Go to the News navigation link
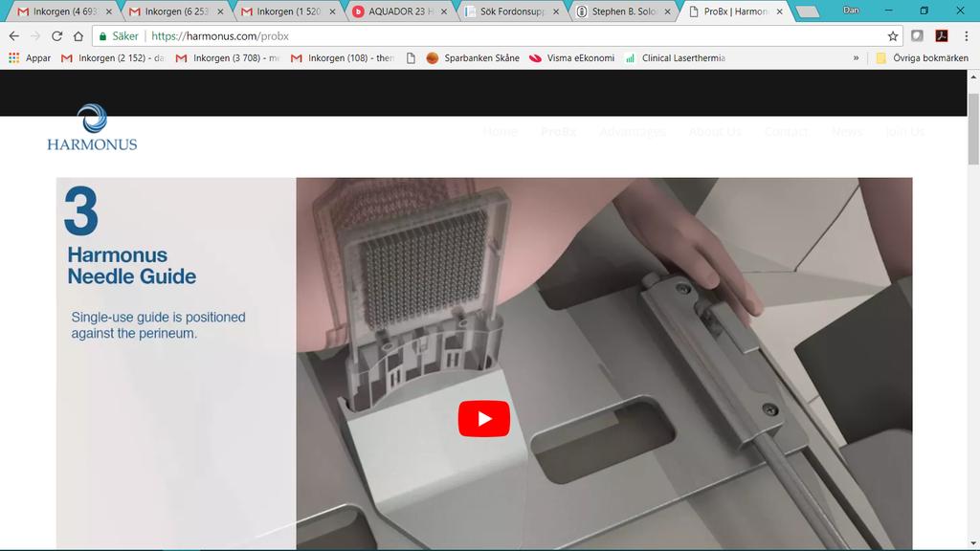The height and width of the screenshot is (551, 980). [x=847, y=132]
